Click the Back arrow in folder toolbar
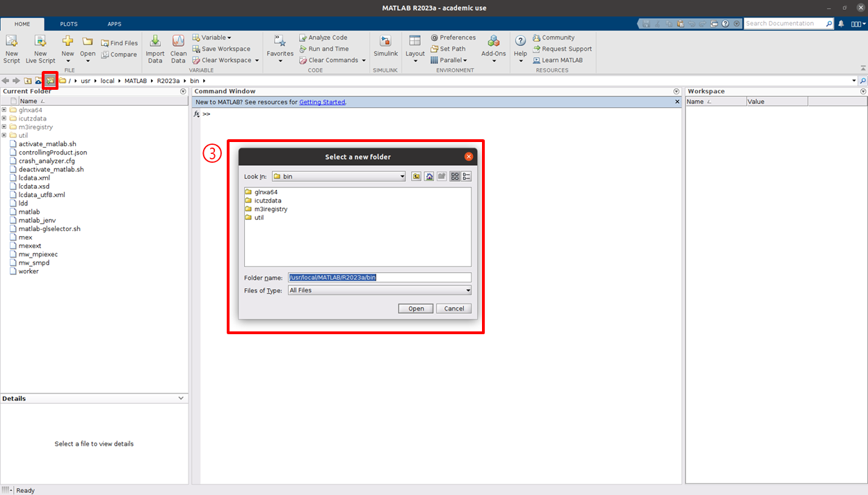The height and width of the screenshot is (495, 868). 6,81
